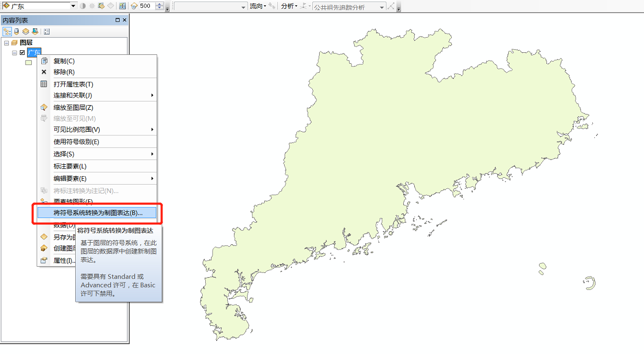This screenshot has width=644, height=354.
Task: Click the 复制 copy icon in context menu
Action: coord(44,61)
